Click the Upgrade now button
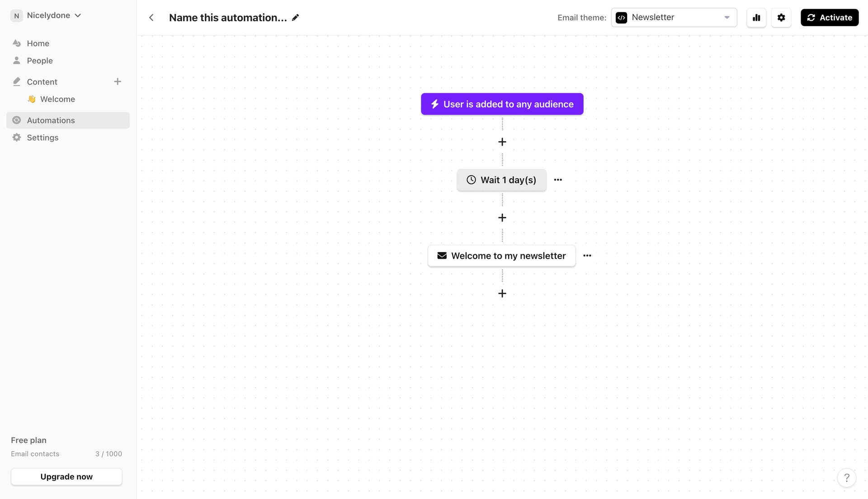 (x=66, y=476)
